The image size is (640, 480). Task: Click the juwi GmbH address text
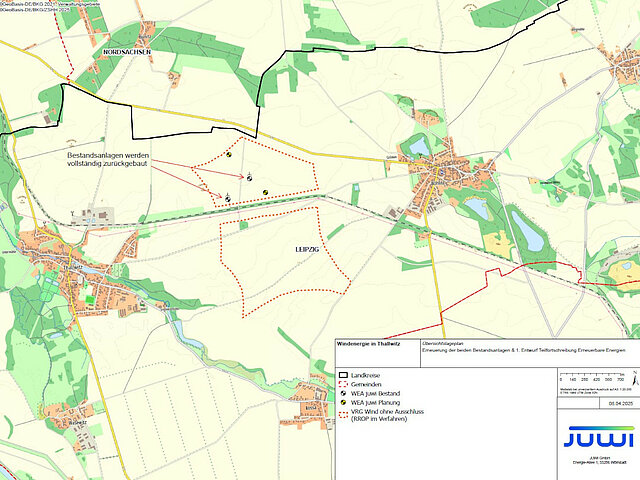tap(600, 460)
